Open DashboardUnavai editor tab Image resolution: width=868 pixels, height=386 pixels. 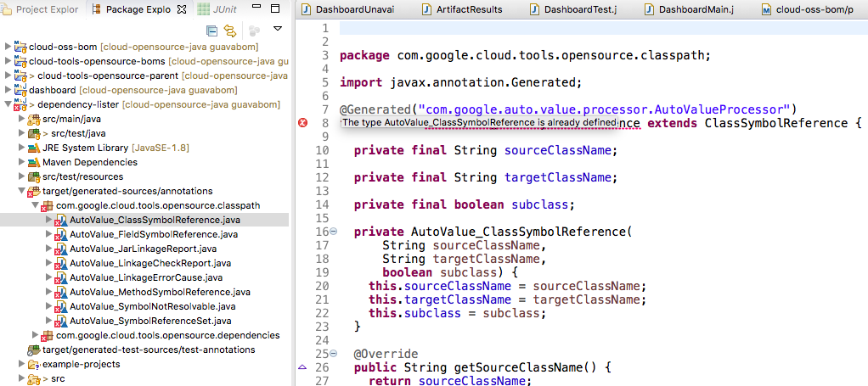(347, 9)
